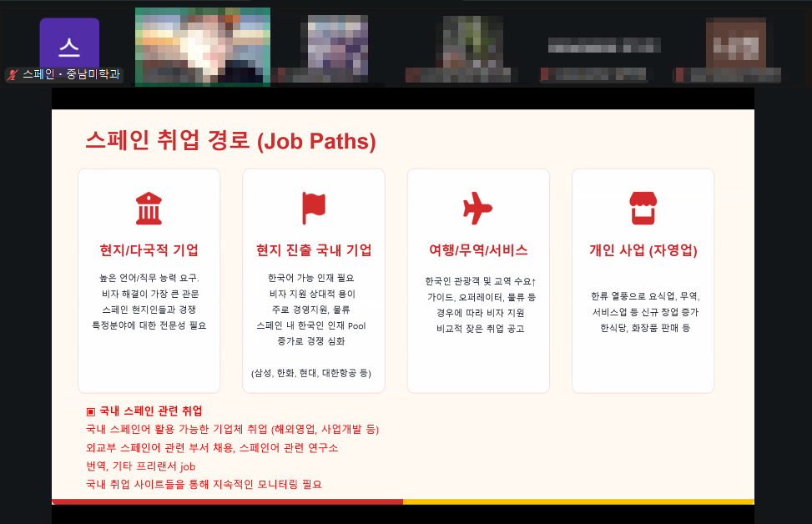The width and height of the screenshot is (812, 524).
Task: Click the yellow portion of the bottom bar
Action: (x=578, y=501)
